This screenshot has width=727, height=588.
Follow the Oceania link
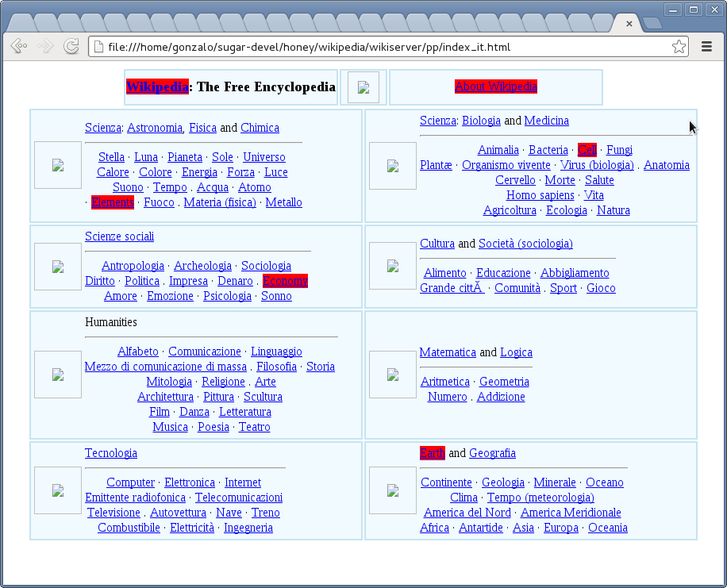click(608, 528)
